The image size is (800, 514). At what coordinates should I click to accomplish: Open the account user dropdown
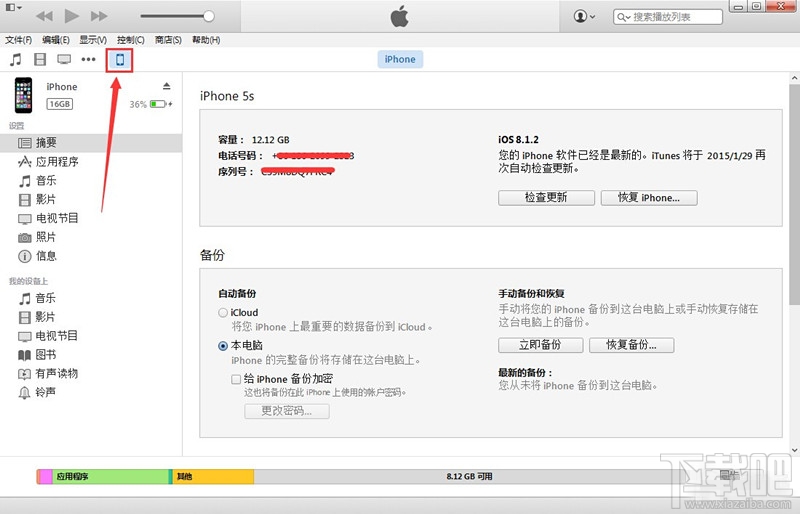pyautogui.click(x=584, y=16)
